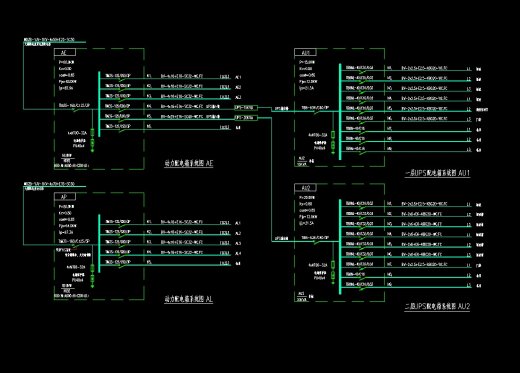Image resolution: width=520 pixels, height=373 pixels.
Task: Select the UPS diagram title ending in AU2
Action: pyautogui.click(x=437, y=306)
